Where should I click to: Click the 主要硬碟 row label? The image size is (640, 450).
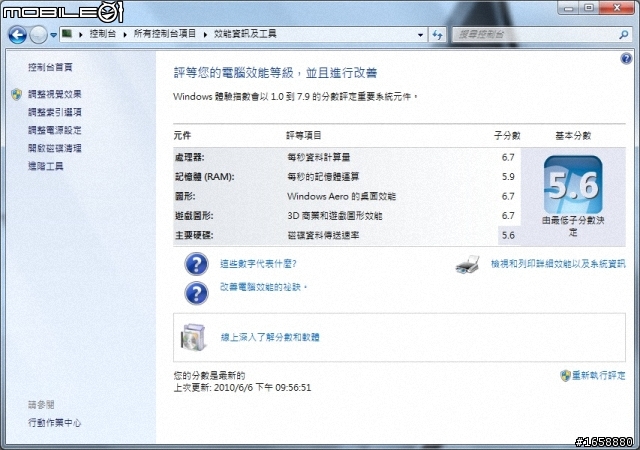[x=194, y=235]
